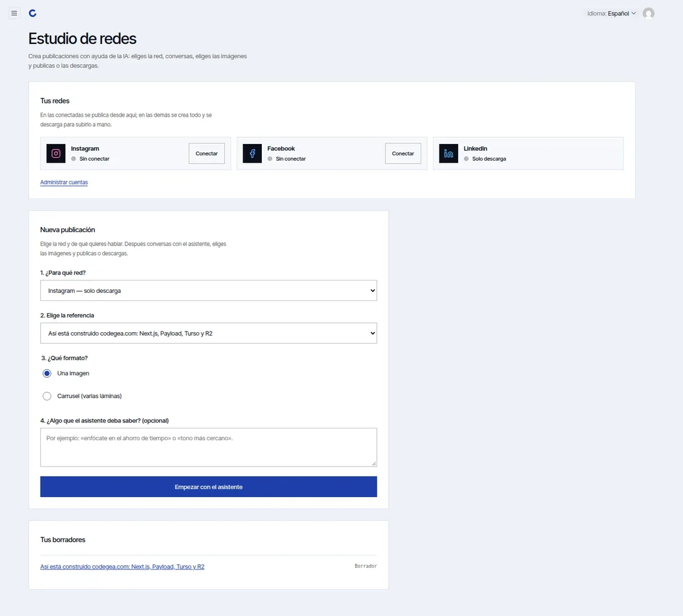The image size is (683, 616).
Task: Click the '3. ¿Qué formato?' label
Action: point(64,358)
